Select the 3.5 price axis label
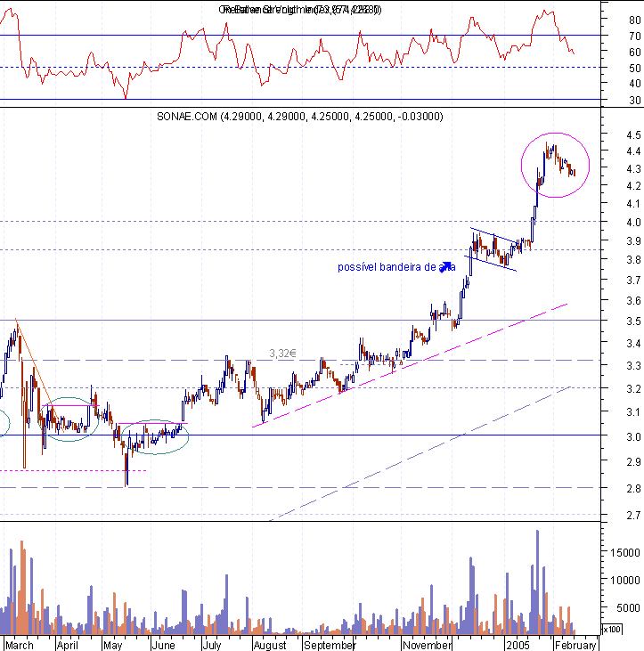Viewport: 644px width, 651px height. pos(633,321)
